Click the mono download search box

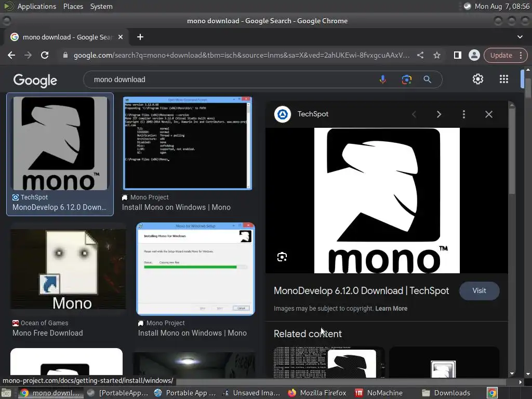[x=231, y=79]
